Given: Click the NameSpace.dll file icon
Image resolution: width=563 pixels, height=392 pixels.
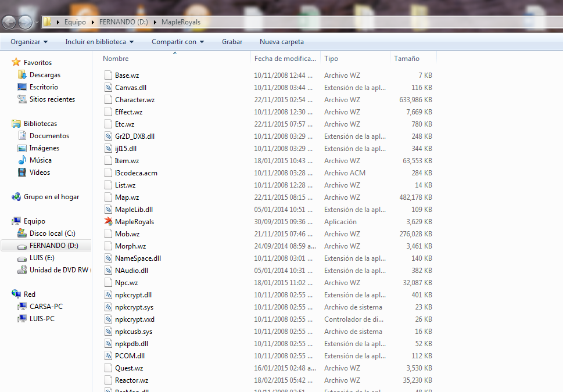Looking at the screenshot, I should [109, 258].
